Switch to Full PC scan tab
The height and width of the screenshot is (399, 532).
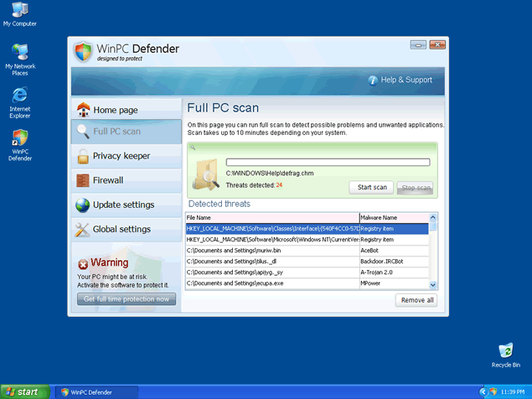click(117, 132)
